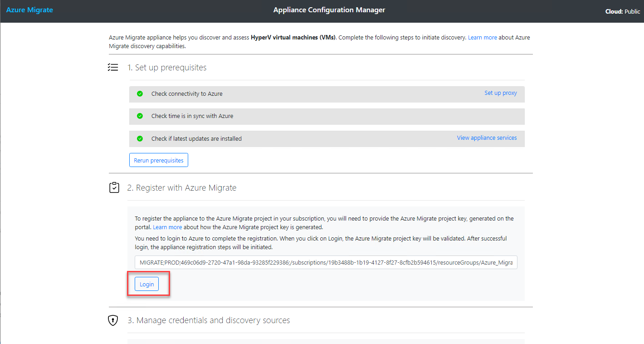
Task: Click the Azure Migrate logo text
Action: 29,10
